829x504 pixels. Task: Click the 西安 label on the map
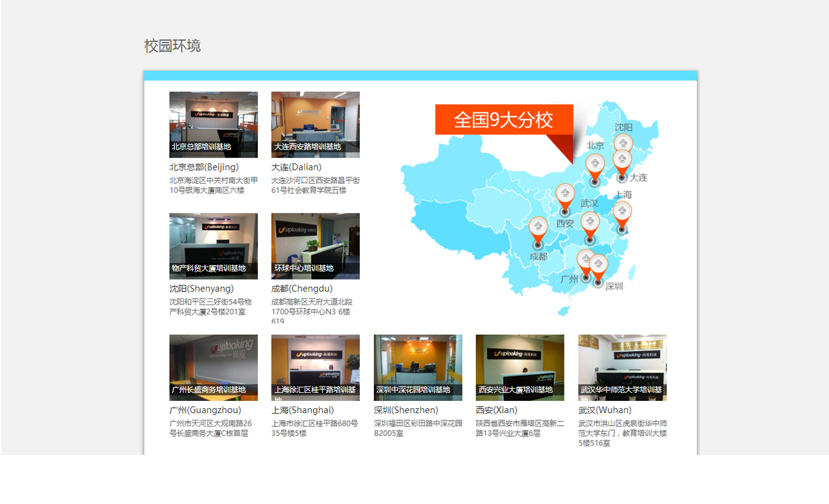pos(565,223)
